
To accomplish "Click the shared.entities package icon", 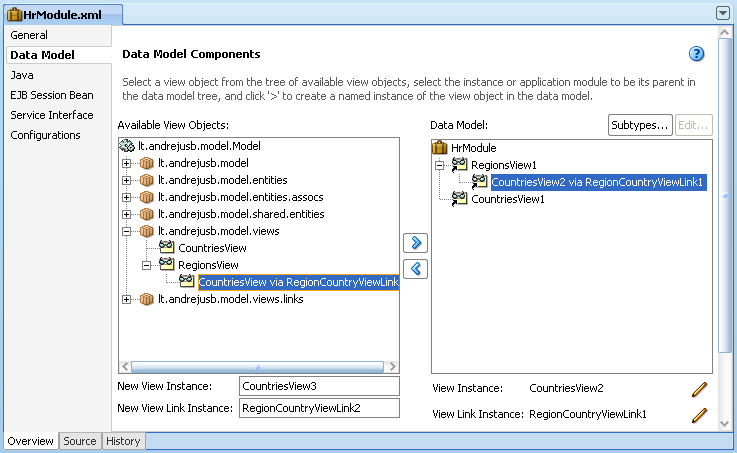I will [147, 214].
